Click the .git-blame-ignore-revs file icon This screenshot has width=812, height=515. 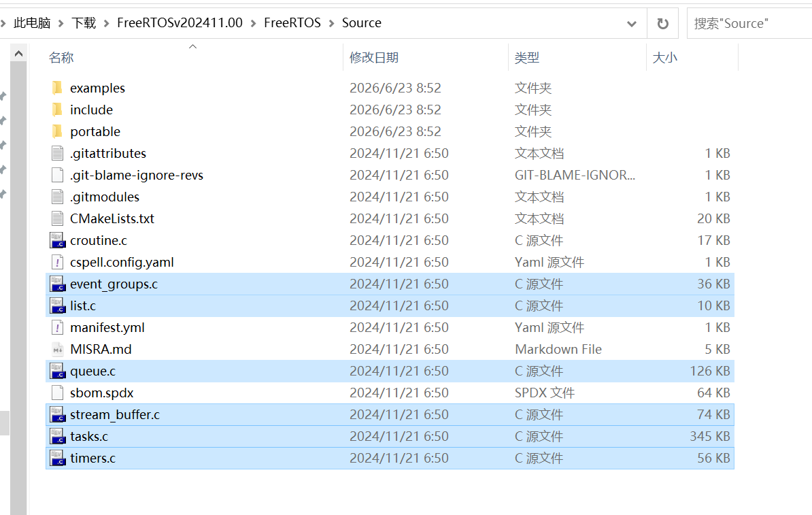(x=58, y=175)
